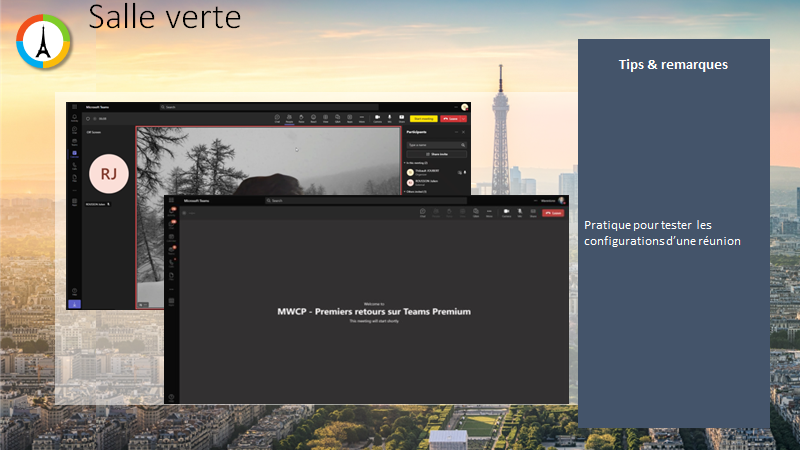The width and height of the screenshot is (800, 450).
Task: Click the 'Salle verte' slide title
Action: point(165,17)
